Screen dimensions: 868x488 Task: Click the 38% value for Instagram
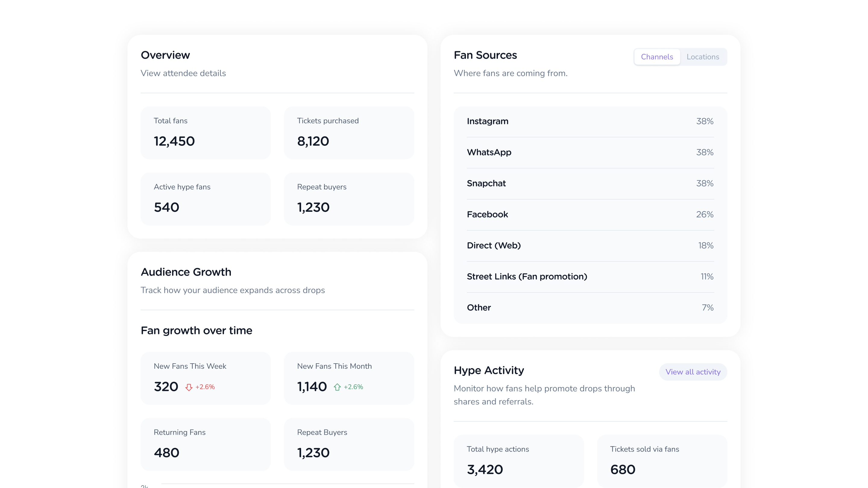pos(705,121)
